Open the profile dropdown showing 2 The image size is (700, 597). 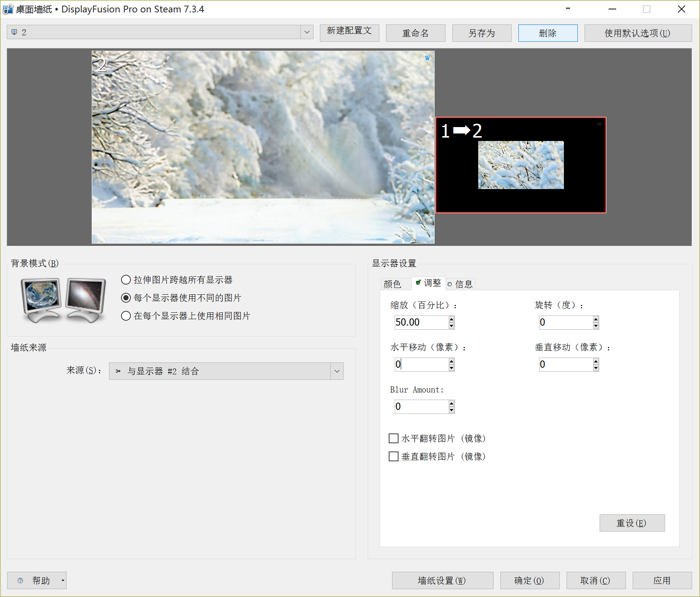(x=307, y=32)
